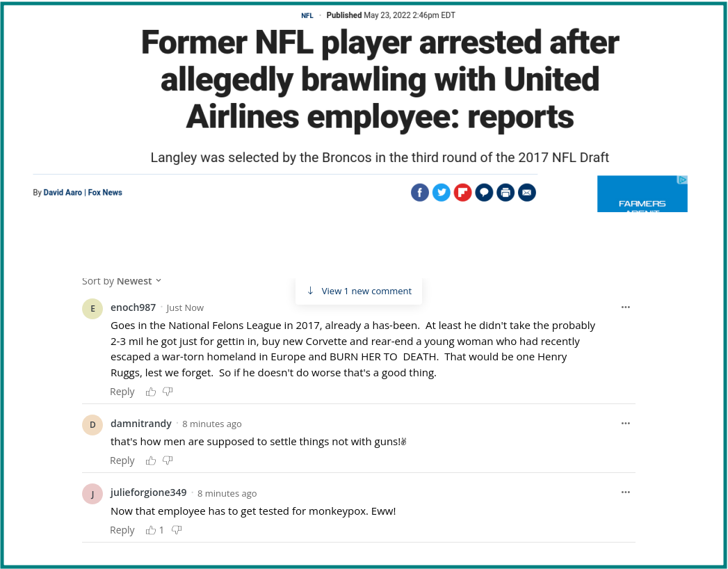Share article on Flipboard icon
The height and width of the screenshot is (569, 728).
point(462,192)
